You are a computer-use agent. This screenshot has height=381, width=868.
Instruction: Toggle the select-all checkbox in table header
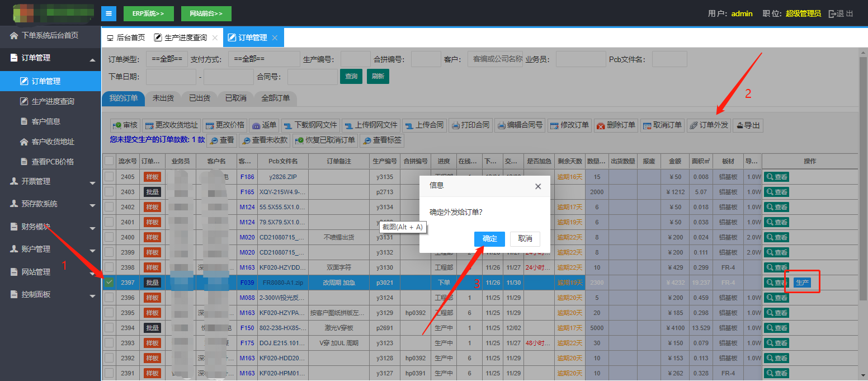tap(109, 161)
